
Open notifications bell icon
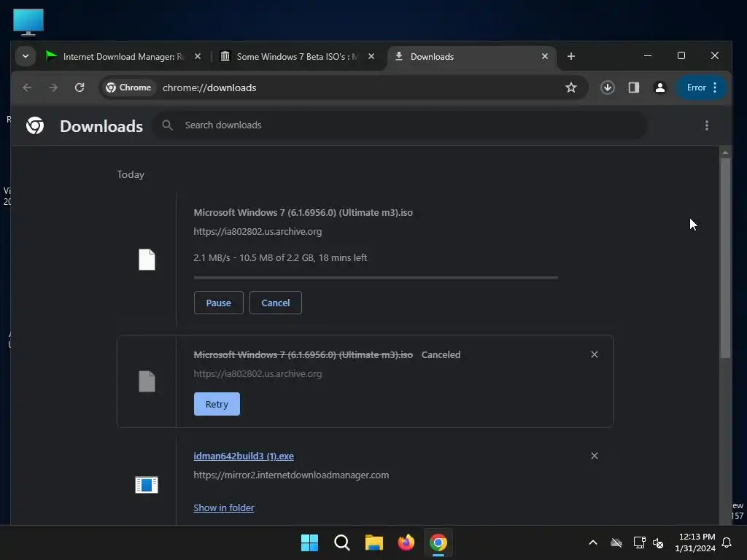coord(727,542)
